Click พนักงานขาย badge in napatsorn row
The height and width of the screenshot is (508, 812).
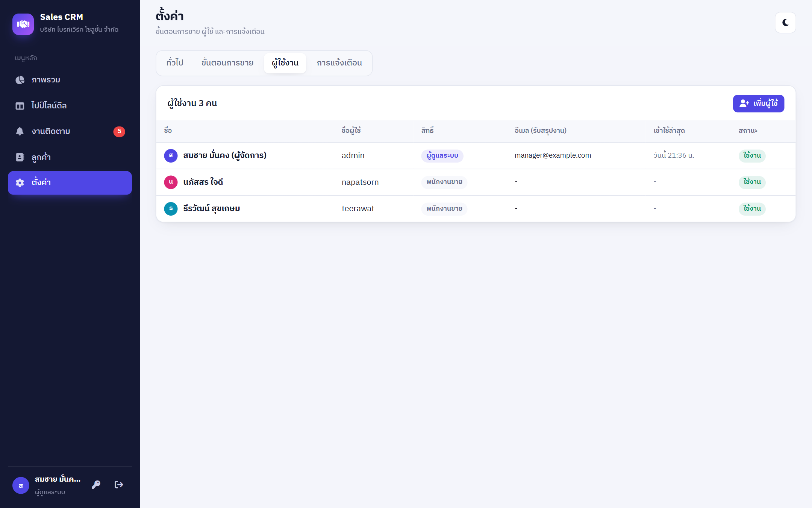444,182
